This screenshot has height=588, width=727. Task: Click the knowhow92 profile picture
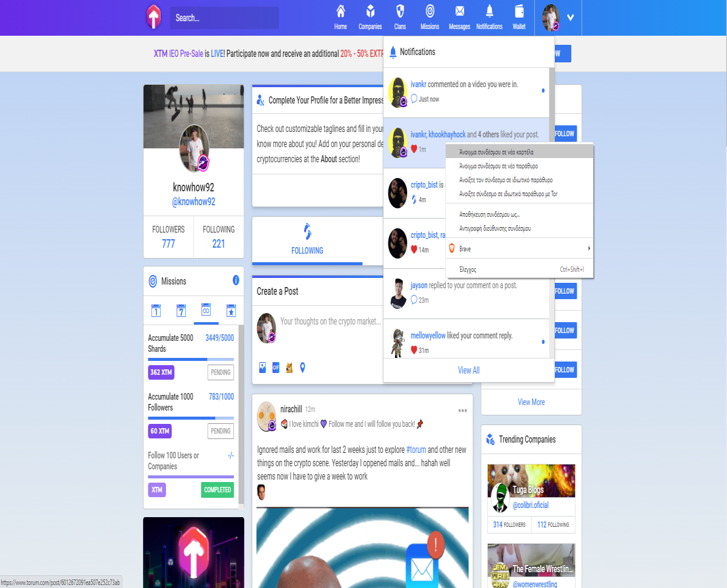pyautogui.click(x=194, y=148)
